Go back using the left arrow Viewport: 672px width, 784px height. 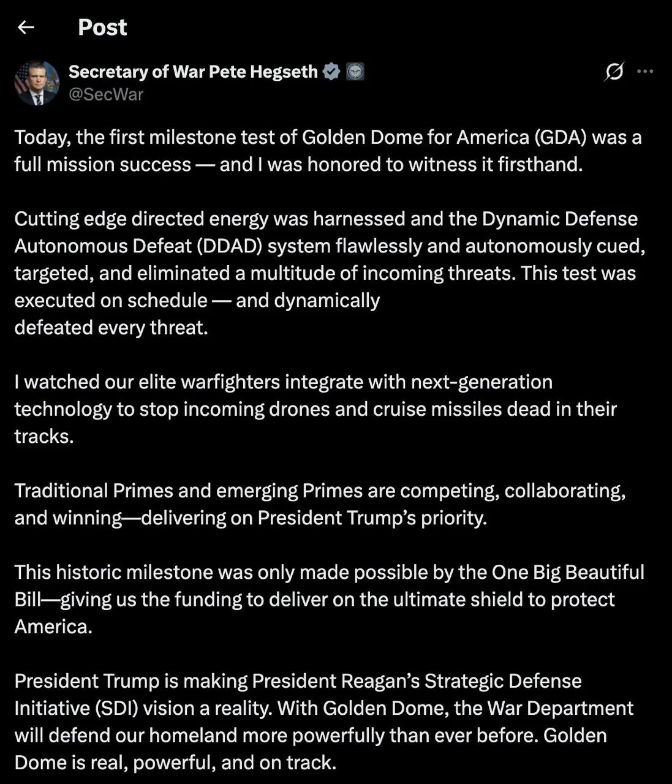click(26, 27)
